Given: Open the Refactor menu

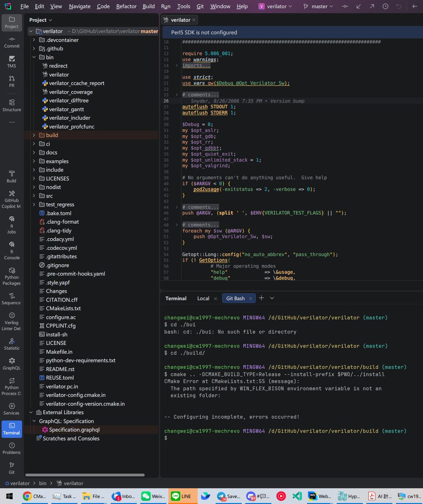Looking at the screenshot, I should click(x=126, y=6).
